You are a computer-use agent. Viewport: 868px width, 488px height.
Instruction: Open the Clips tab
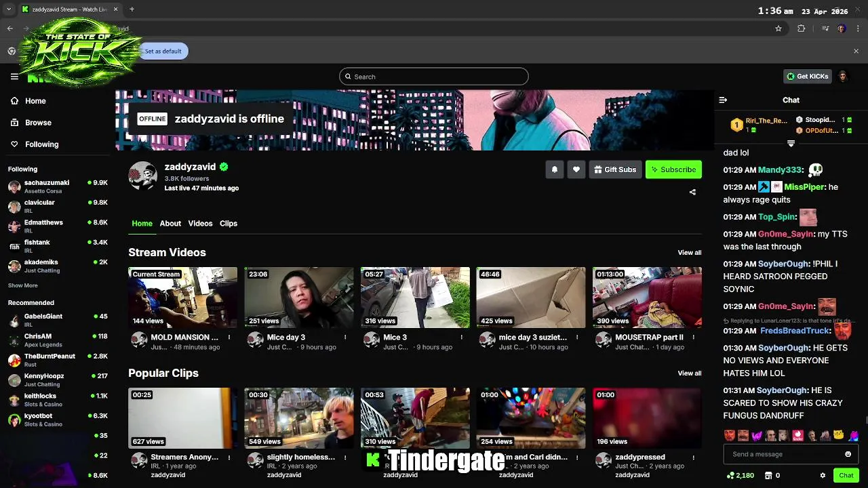coord(229,224)
